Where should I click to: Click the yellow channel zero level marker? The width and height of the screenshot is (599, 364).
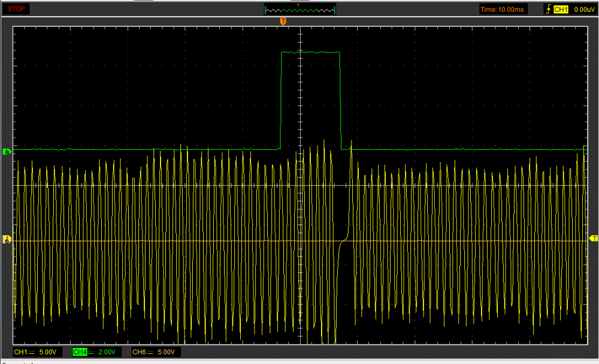point(7,240)
